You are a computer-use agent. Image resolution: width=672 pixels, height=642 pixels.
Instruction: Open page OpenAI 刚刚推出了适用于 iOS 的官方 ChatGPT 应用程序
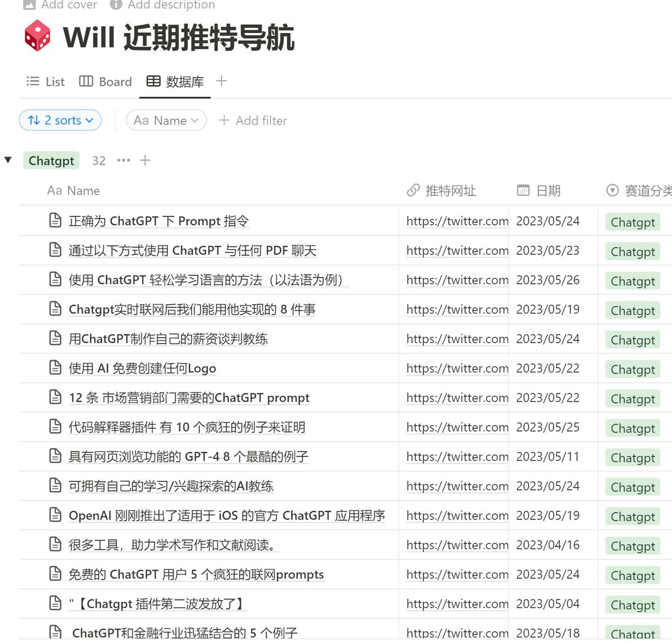[x=227, y=516]
